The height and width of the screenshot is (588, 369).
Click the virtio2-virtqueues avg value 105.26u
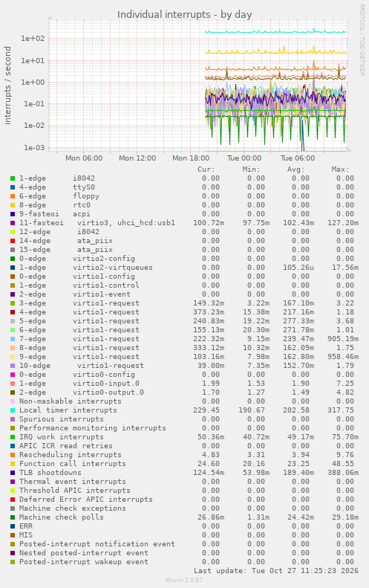298,268
